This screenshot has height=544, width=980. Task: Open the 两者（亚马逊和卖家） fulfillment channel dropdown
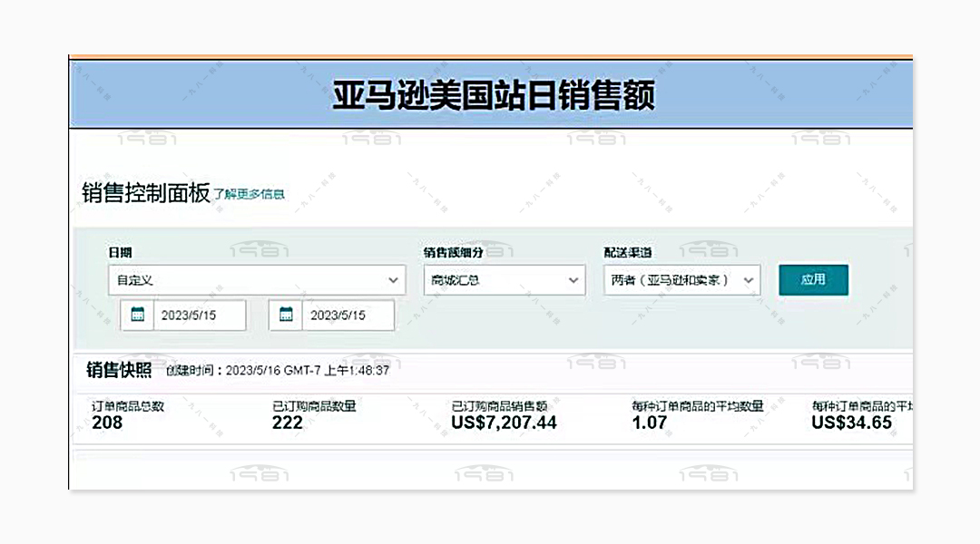click(x=681, y=280)
